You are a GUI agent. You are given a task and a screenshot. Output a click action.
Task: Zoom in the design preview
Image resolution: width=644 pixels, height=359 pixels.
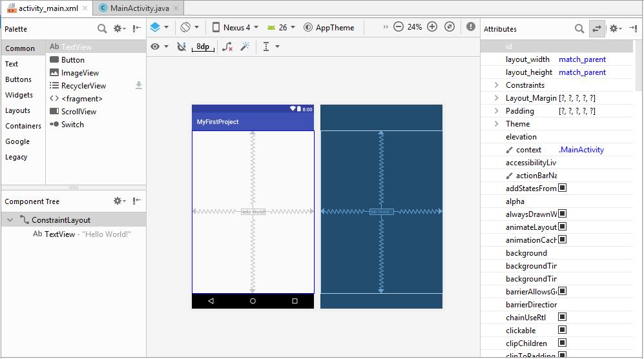(432, 27)
